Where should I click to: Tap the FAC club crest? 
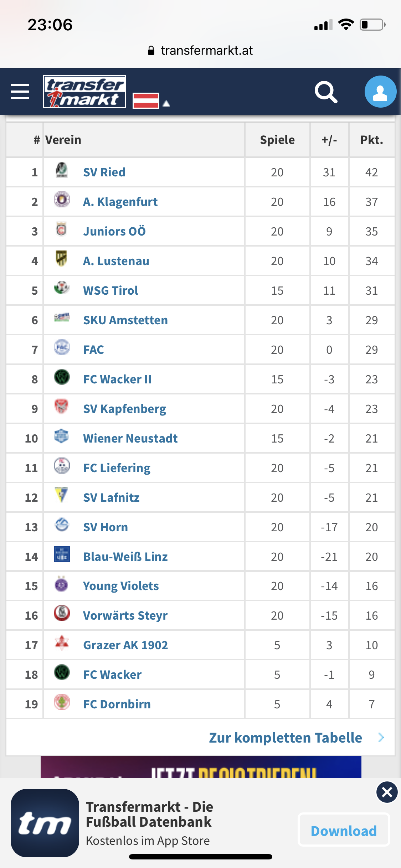[x=62, y=347]
